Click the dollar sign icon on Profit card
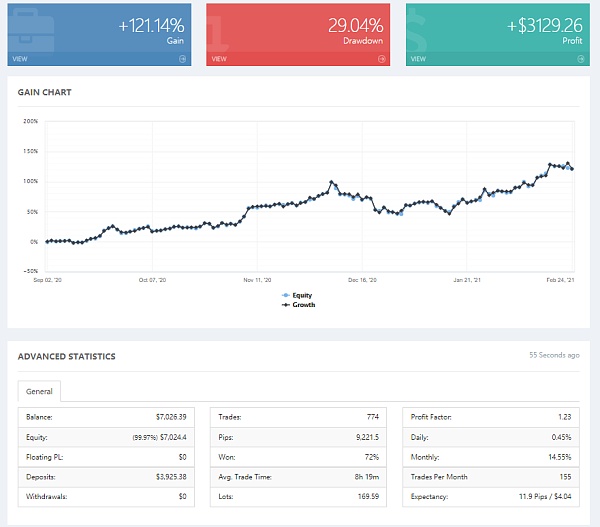600x527 pixels. 417,29
